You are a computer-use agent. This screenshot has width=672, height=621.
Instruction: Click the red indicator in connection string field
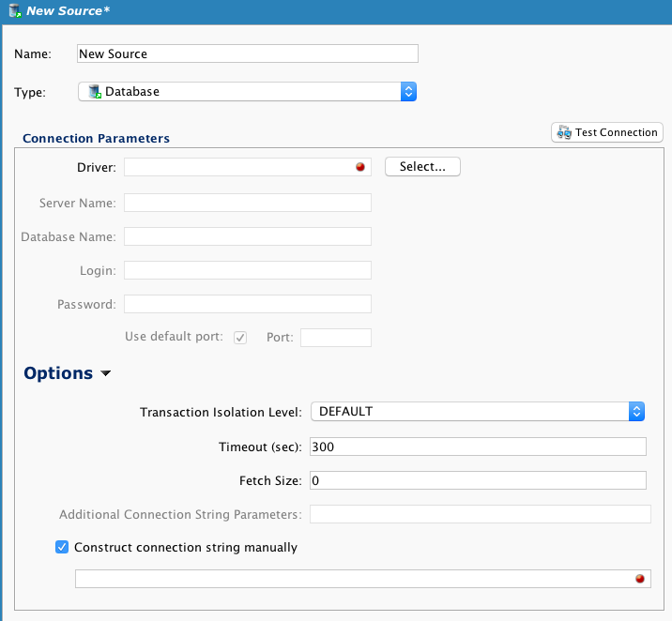[x=640, y=579]
